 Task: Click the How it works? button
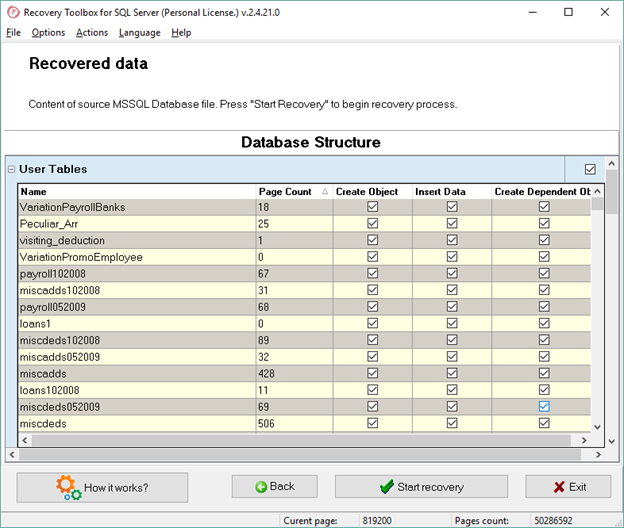pos(102,487)
